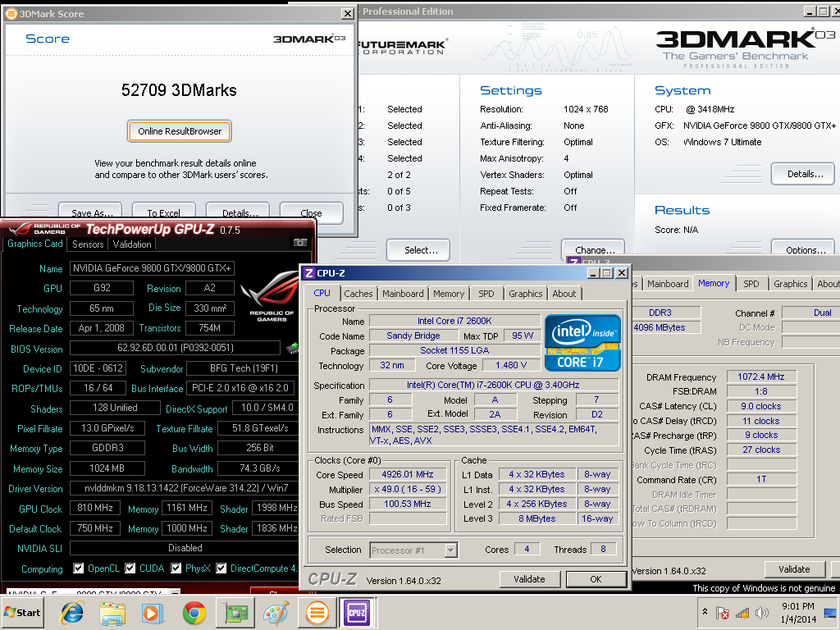Open the GPU selection dropdown in GPU-Z
The height and width of the screenshot is (630, 840).
click(175, 592)
